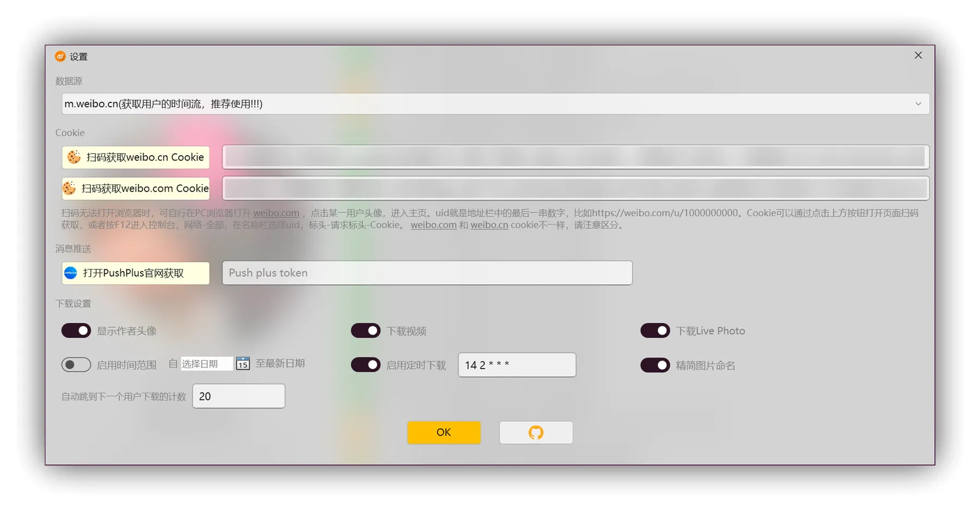Toggle 显示作者头像 switch off
Viewport: 980px width, 510px height.
click(x=76, y=331)
